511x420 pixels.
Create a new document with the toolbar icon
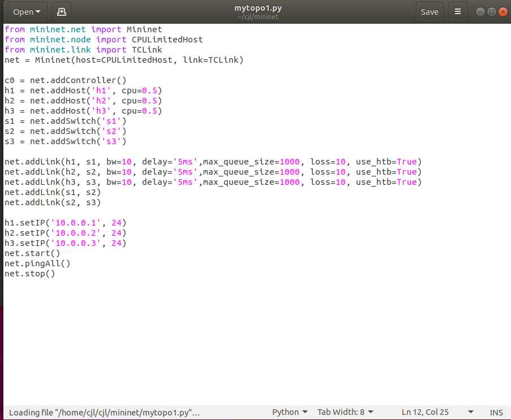click(62, 12)
